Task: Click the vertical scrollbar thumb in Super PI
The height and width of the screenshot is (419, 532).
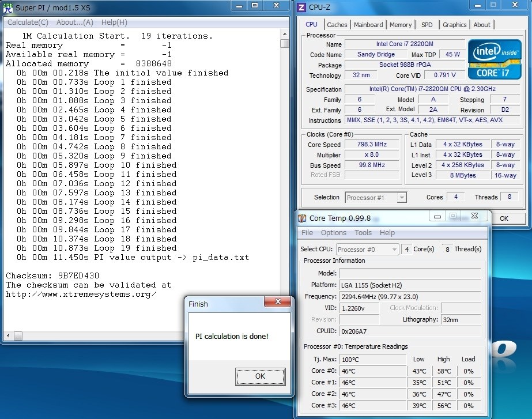Action: coord(285,43)
